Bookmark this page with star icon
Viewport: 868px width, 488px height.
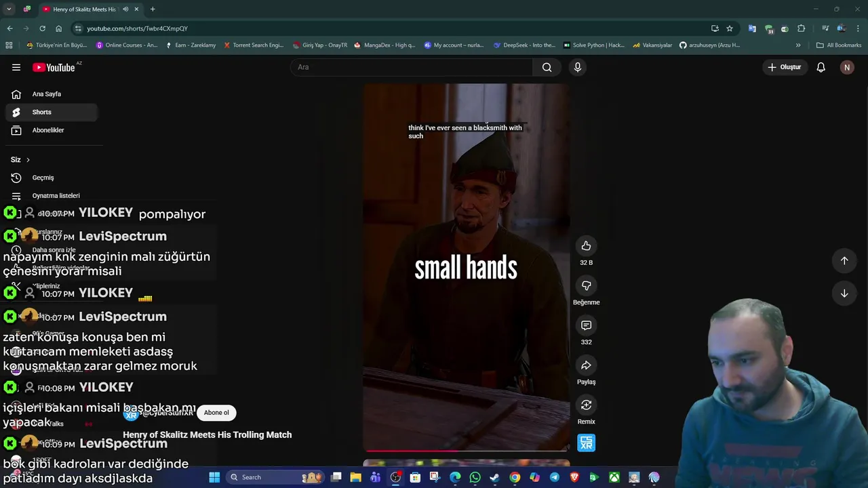point(730,28)
